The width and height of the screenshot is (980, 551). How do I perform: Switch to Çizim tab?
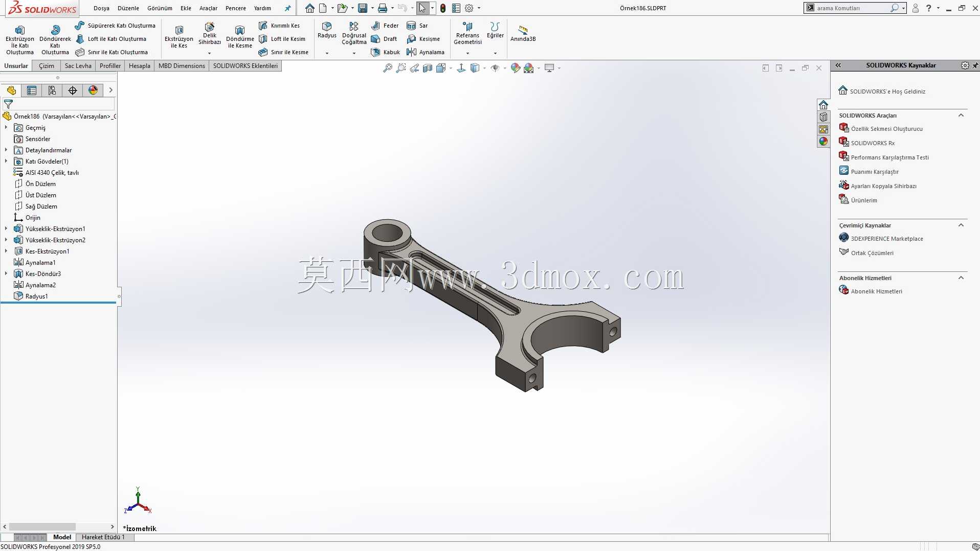[46, 66]
